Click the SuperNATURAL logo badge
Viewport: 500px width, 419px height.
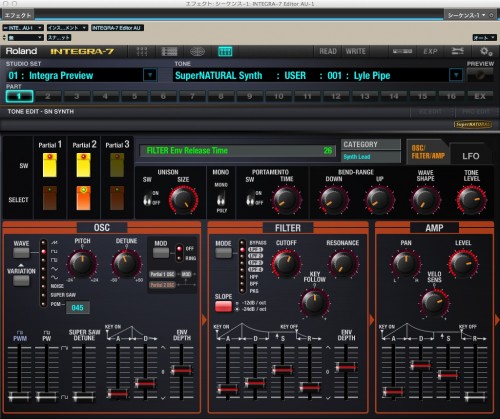[x=473, y=124]
